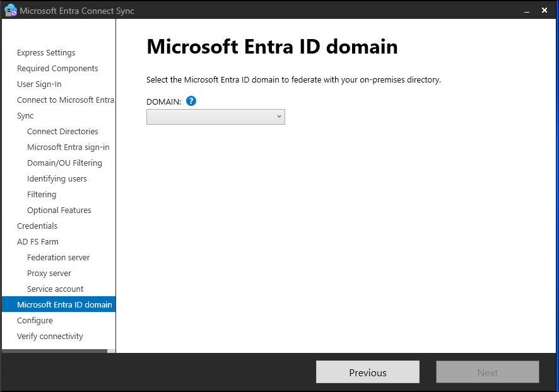Image resolution: width=559 pixels, height=392 pixels.
Task: Go to Federation server step
Action: [59, 258]
